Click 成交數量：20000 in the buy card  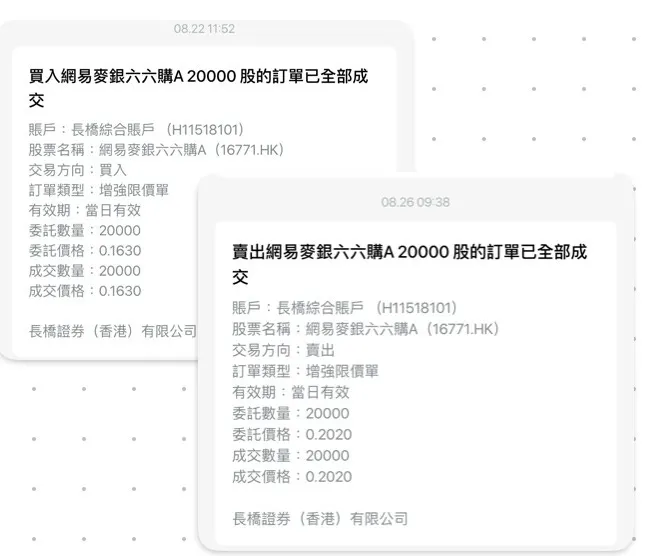(85, 271)
